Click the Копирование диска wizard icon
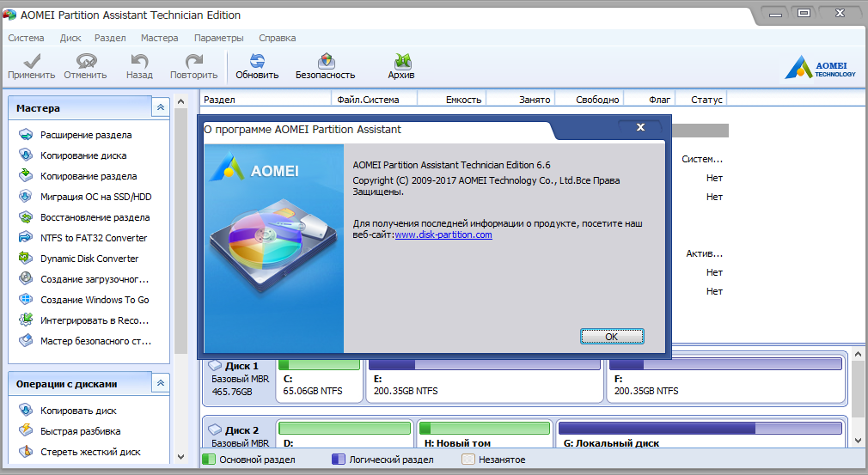 (x=26, y=155)
